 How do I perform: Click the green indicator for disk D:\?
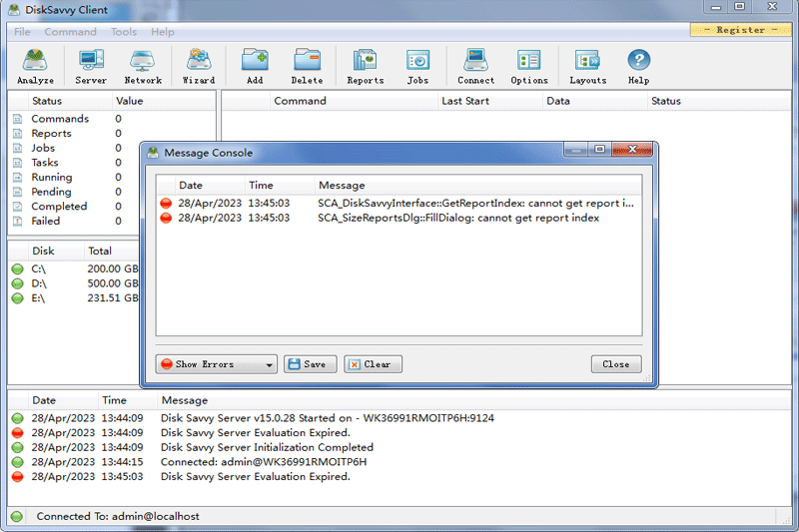[x=18, y=283]
